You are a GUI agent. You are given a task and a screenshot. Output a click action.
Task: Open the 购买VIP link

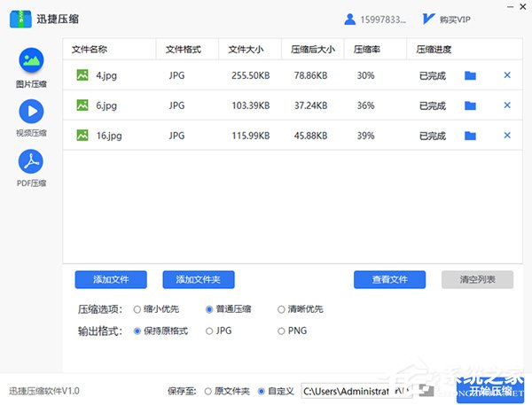point(455,19)
